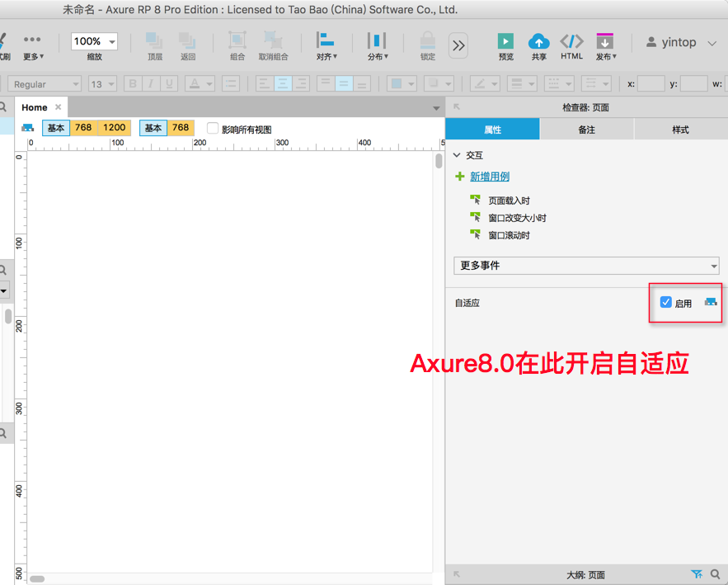The image size is (728, 585).
Task: Open the yintop account dropdown arrow
Action: [712, 44]
